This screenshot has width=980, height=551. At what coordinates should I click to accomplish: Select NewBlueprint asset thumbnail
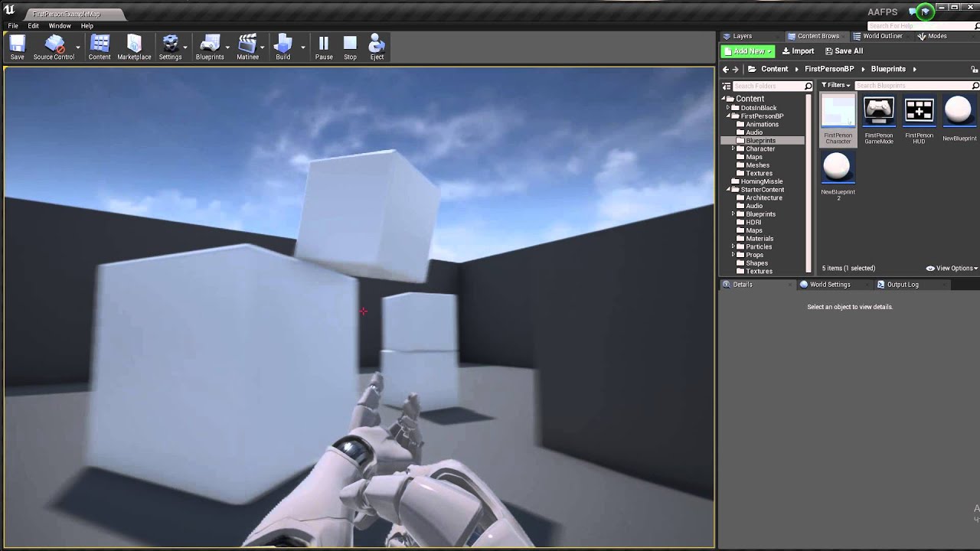(959, 111)
